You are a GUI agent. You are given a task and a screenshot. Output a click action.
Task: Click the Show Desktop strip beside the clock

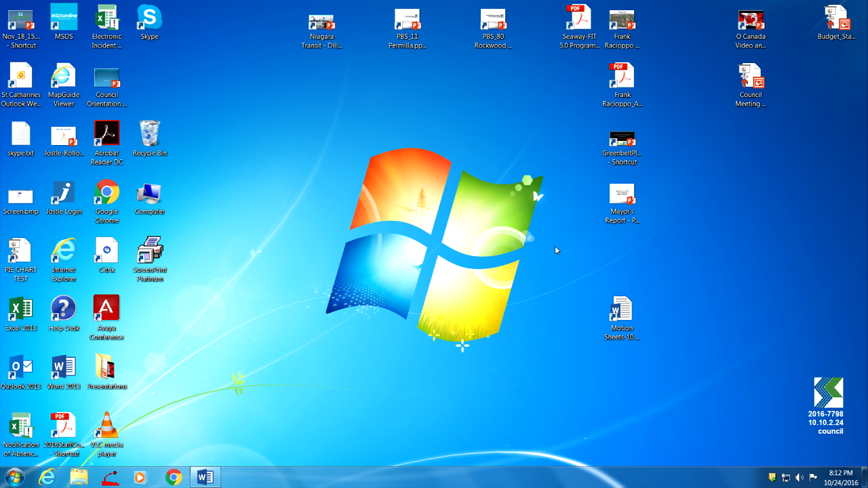pyautogui.click(x=865, y=477)
